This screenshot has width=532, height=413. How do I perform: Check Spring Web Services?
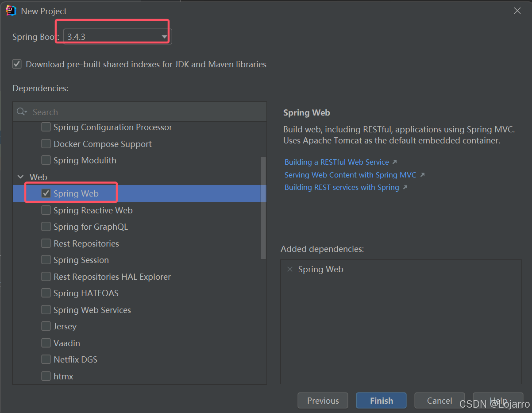tap(46, 310)
